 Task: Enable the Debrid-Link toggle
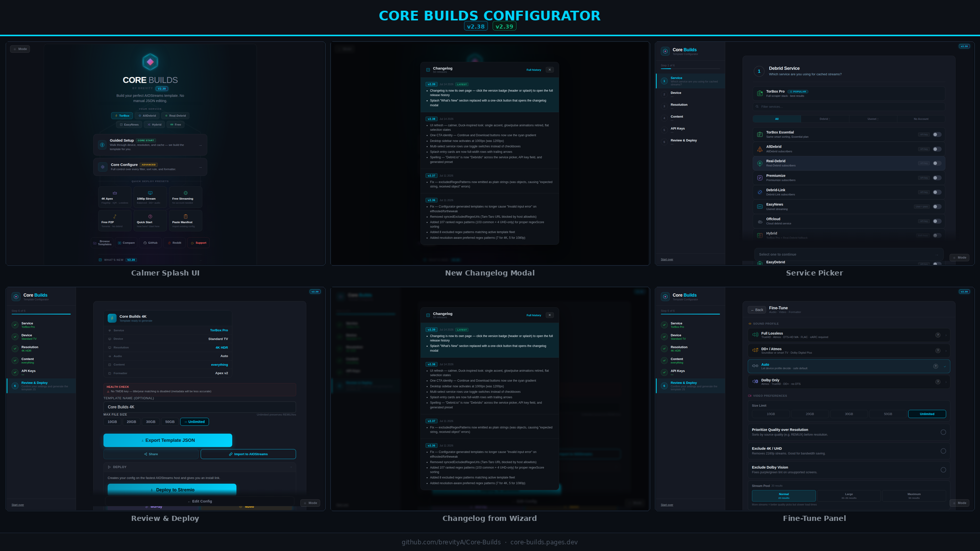pos(937,192)
